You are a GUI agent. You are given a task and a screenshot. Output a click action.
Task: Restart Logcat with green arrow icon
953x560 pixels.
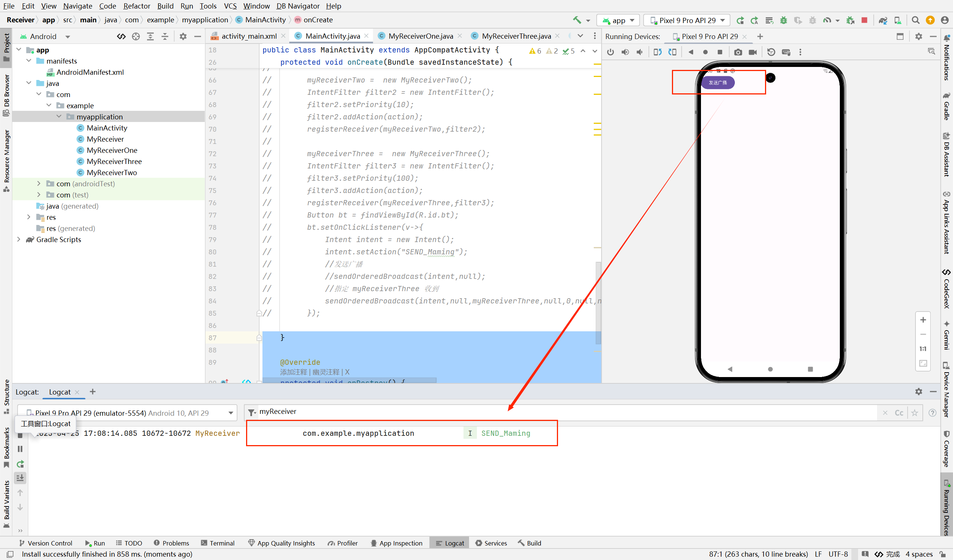pos(20,464)
